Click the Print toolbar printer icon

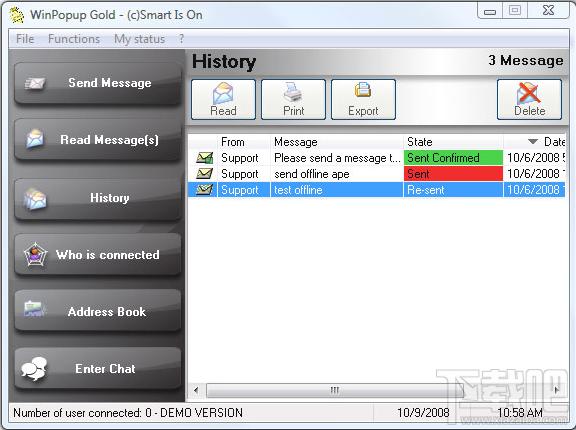click(x=293, y=92)
